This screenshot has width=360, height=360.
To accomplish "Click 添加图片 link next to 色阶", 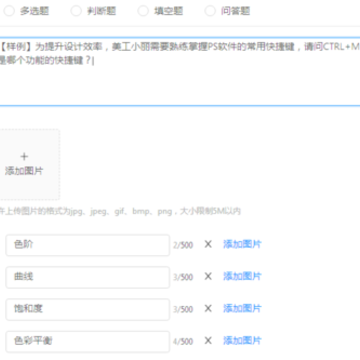I will (x=242, y=244).
